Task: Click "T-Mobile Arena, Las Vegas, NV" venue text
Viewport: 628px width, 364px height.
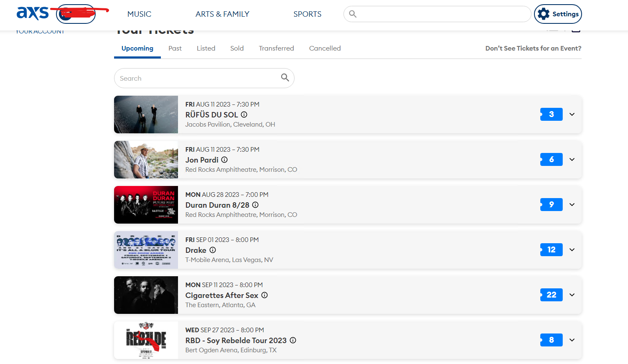Action: [x=229, y=260]
